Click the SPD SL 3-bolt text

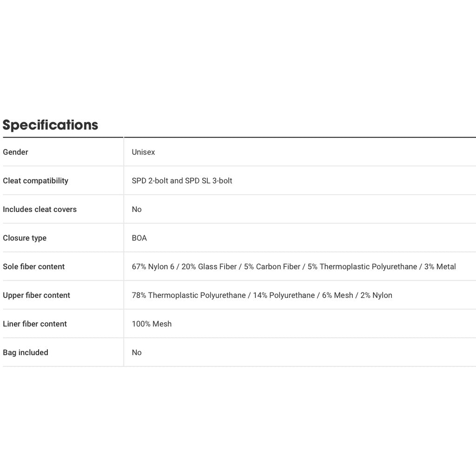click(x=208, y=181)
